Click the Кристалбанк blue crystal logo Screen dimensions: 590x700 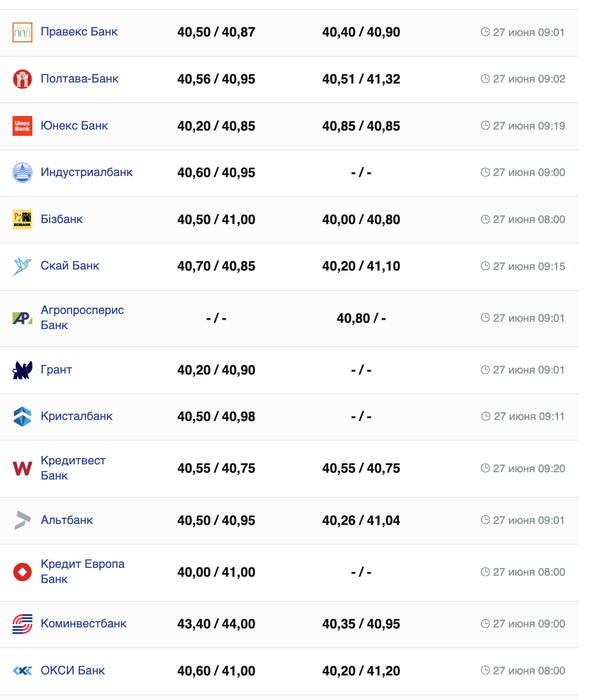click(x=22, y=416)
